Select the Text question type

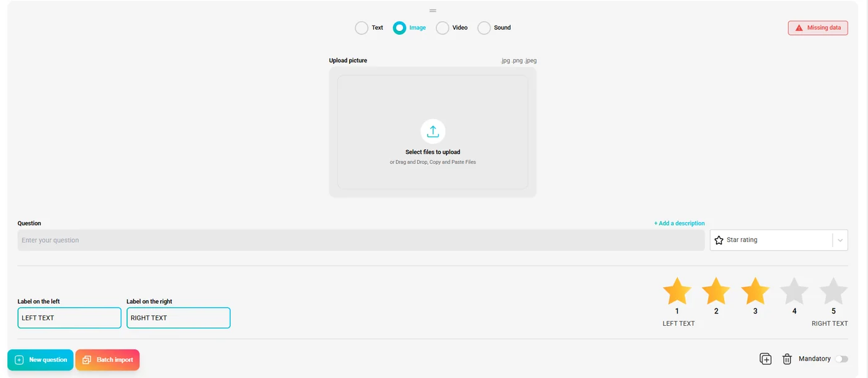pos(361,27)
